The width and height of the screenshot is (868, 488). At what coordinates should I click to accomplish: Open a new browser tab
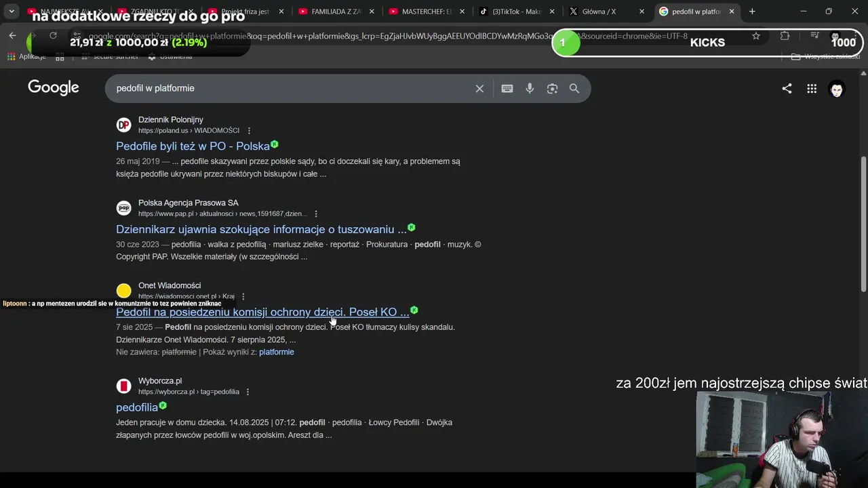(752, 12)
